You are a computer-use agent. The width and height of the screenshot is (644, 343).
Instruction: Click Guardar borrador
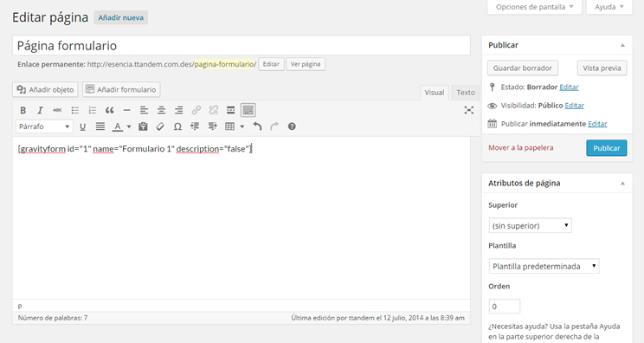click(523, 68)
